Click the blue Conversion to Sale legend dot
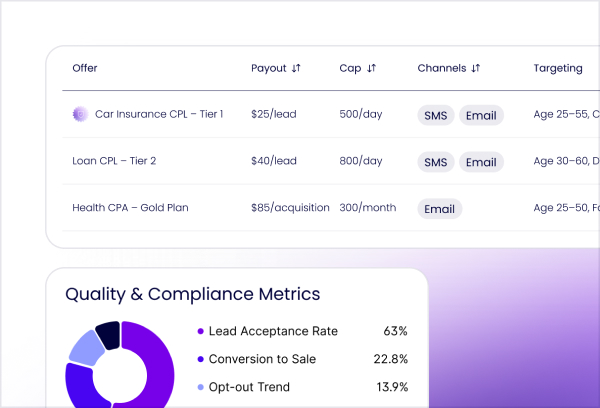Image resolution: width=600 pixels, height=408 pixels. click(x=201, y=359)
